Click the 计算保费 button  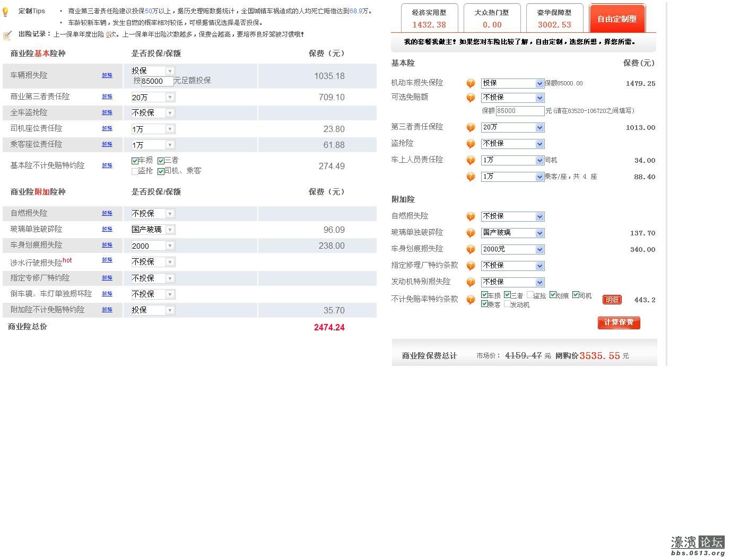click(619, 322)
